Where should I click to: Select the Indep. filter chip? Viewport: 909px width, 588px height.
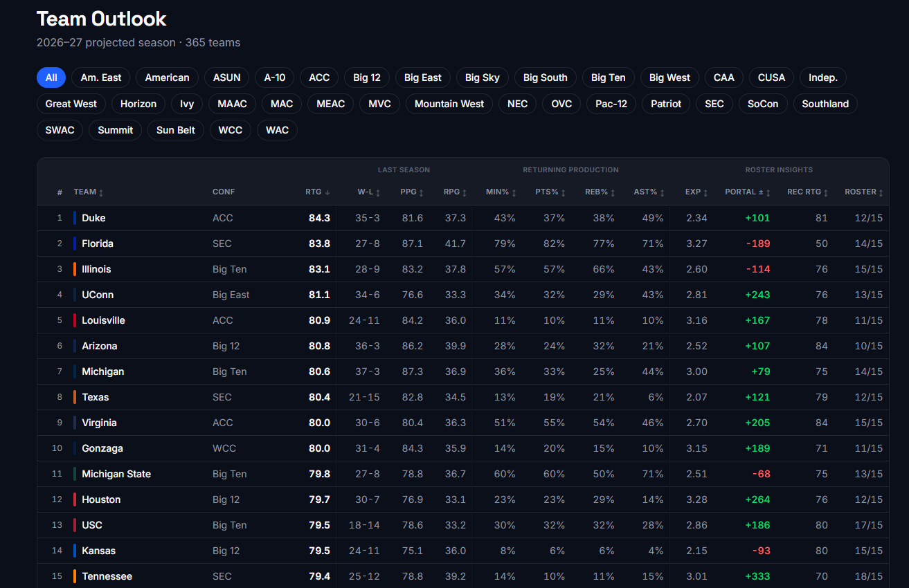click(x=823, y=77)
